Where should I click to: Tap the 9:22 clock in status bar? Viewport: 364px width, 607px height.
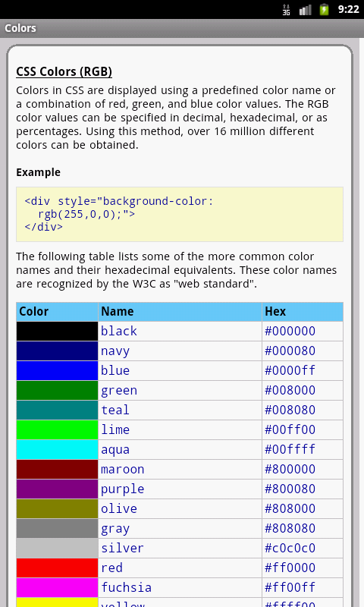coord(348,9)
